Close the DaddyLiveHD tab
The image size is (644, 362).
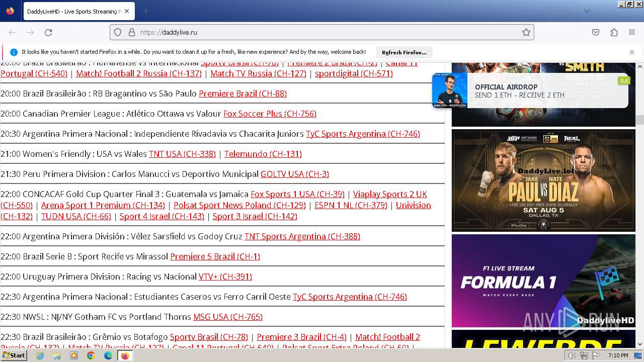click(x=126, y=11)
